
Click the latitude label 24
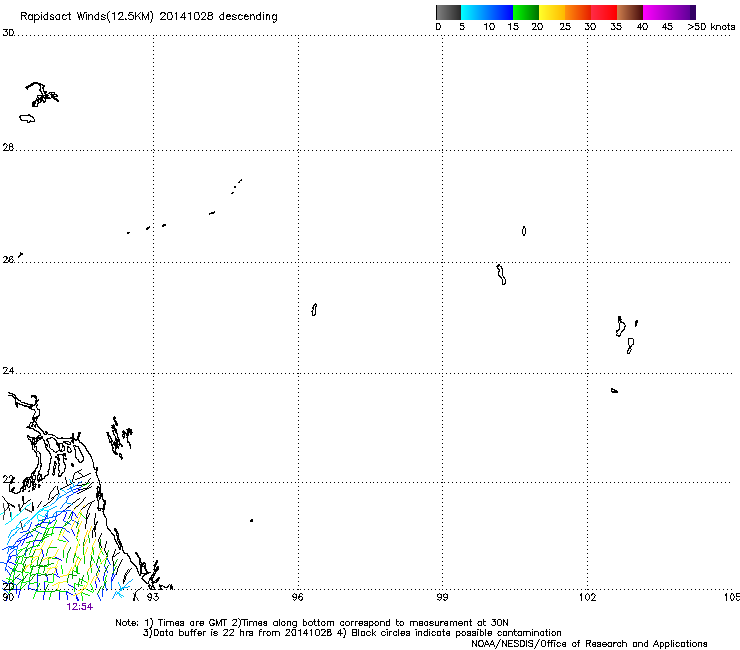coord(8,371)
